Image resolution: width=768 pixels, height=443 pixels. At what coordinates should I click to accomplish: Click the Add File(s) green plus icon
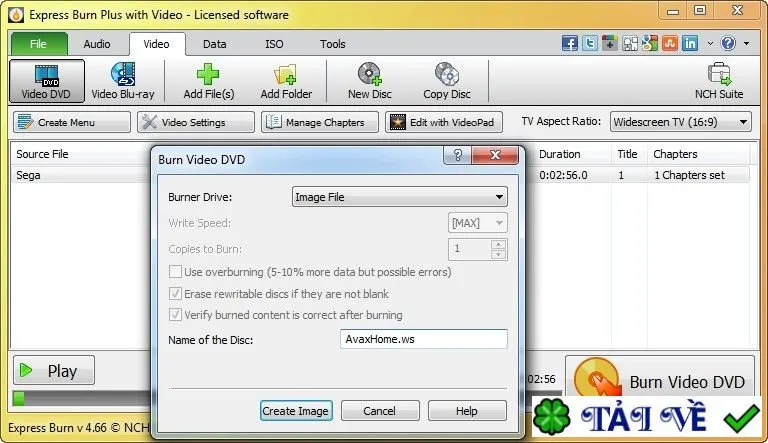(x=208, y=74)
